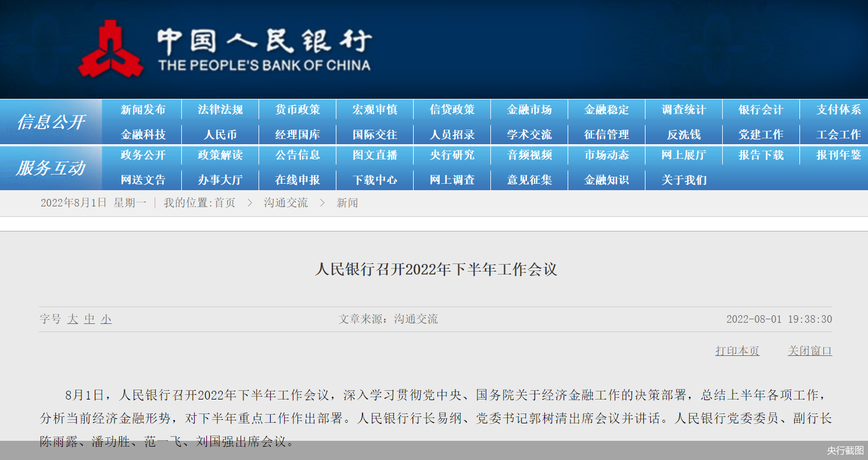Select large font size 大
The width and height of the screenshot is (868, 460).
point(73,319)
